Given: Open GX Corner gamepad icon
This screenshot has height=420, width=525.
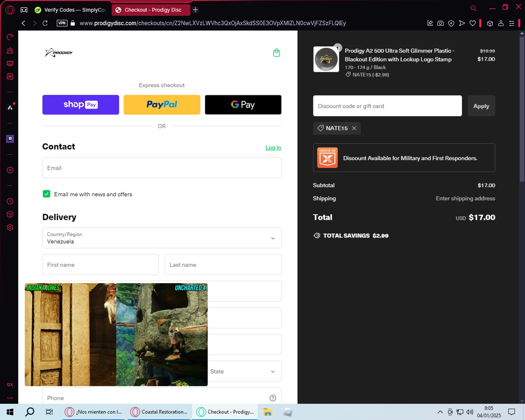Looking at the screenshot, I should coord(24,10).
